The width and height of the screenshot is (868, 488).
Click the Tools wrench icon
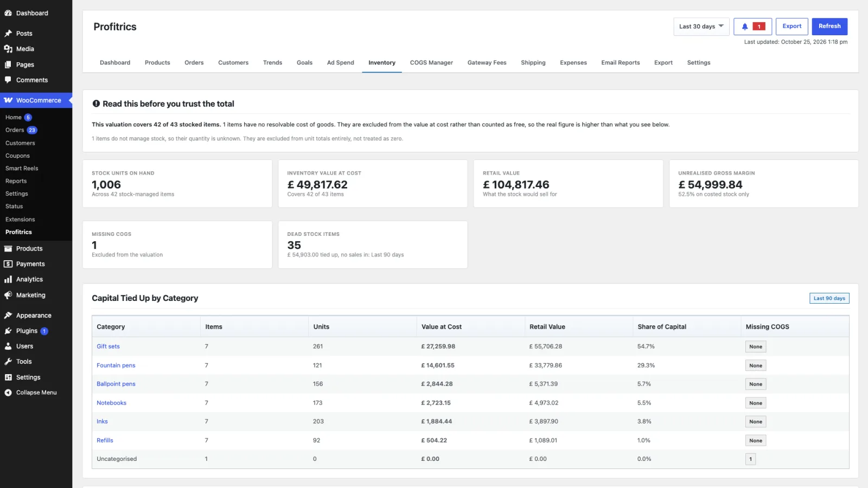pyautogui.click(x=8, y=362)
